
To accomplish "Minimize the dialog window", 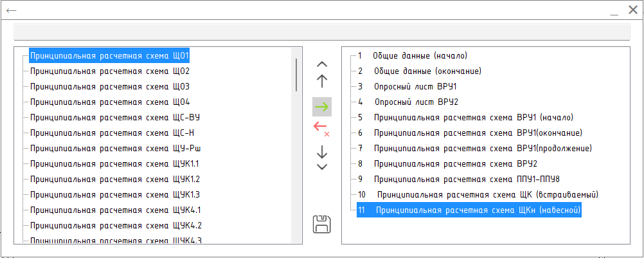I will 614,12.
